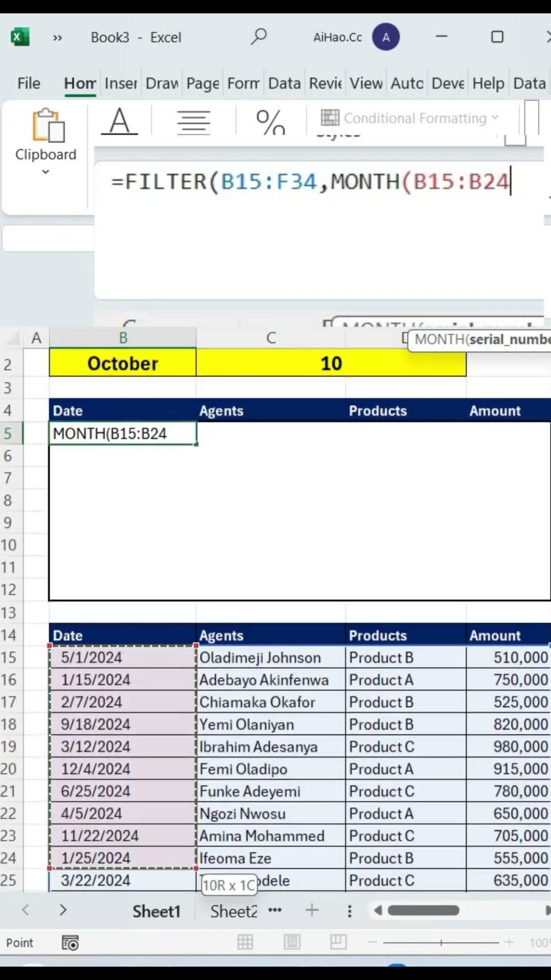The width and height of the screenshot is (551, 980).
Task: Switch to the Draw tab
Action: pos(162,83)
